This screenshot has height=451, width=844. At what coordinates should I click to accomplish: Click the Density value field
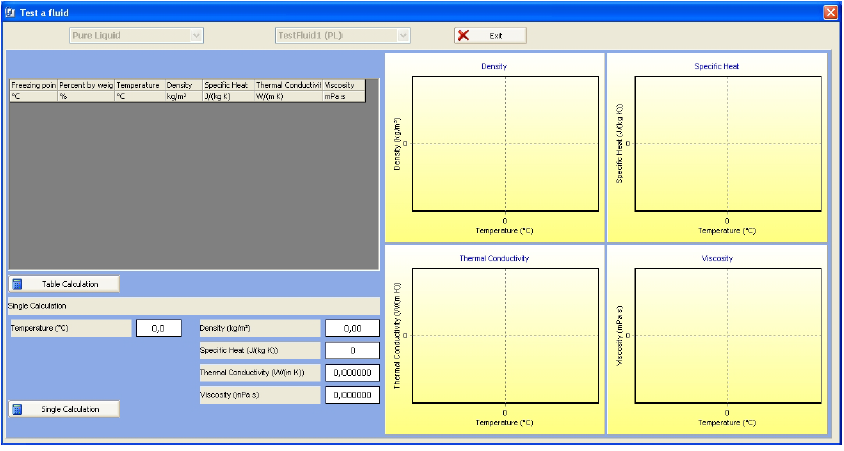coord(353,328)
